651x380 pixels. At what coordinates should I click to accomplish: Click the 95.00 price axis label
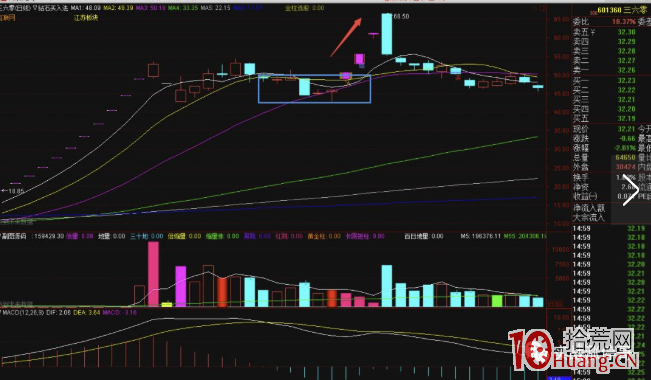(561, 19)
